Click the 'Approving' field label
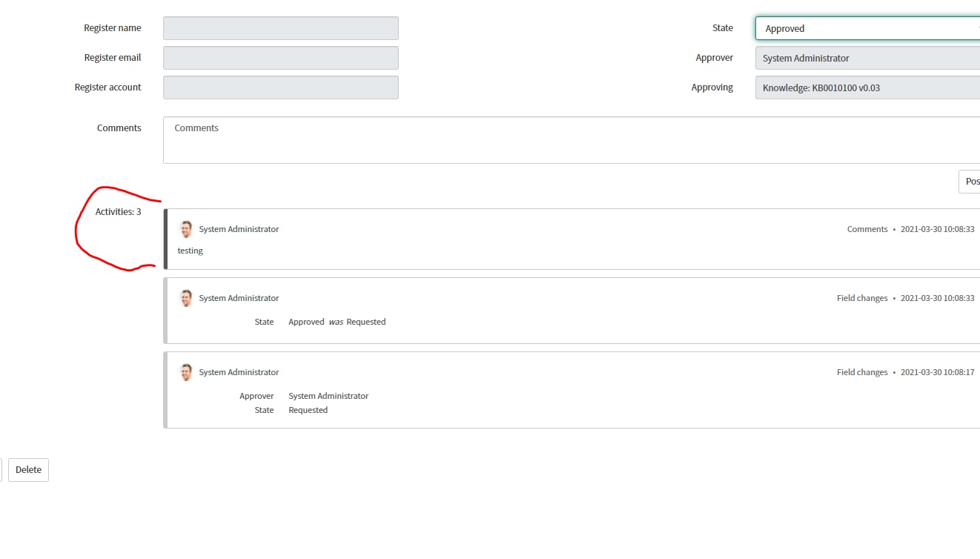Screen dimensions: 980x559 (x=712, y=87)
